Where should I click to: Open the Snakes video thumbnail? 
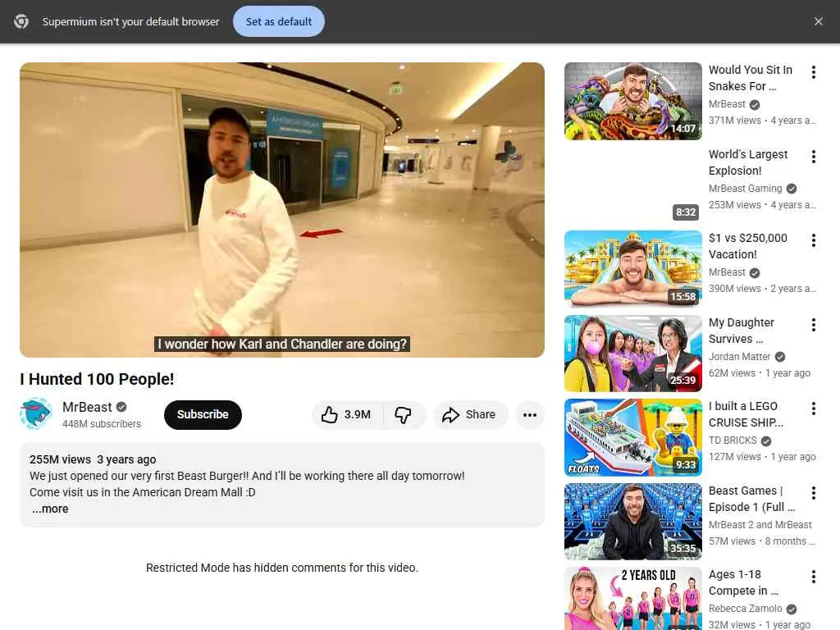(x=632, y=101)
